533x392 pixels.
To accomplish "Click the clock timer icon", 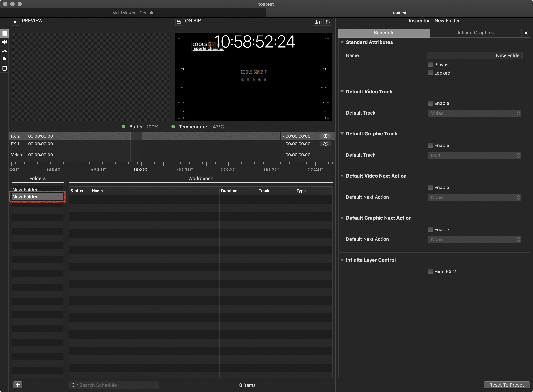I will (x=328, y=22).
